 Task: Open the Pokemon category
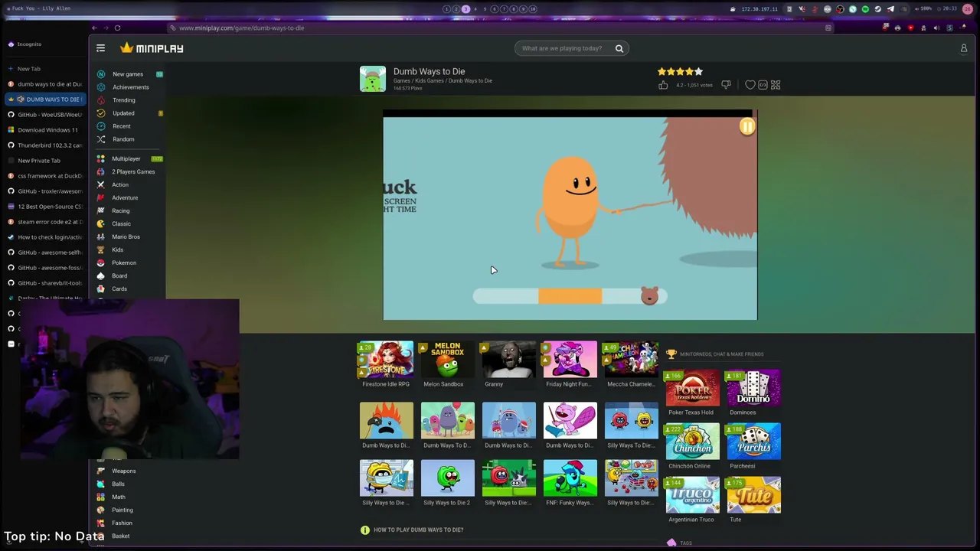[124, 262]
